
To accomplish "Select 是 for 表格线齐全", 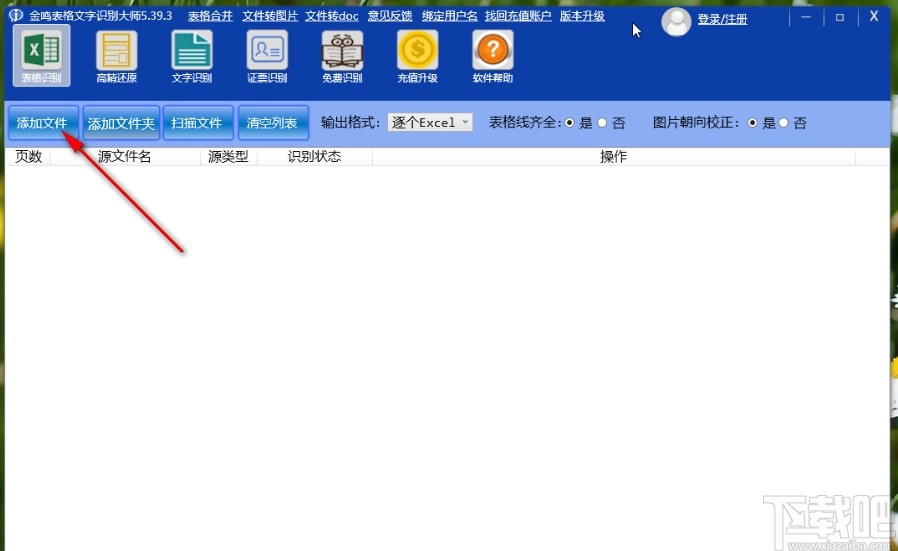I will 569,123.
